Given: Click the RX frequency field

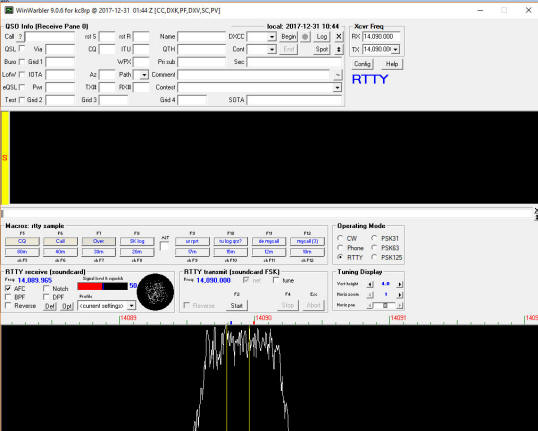Looking at the screenshot, I should point(381,37).
